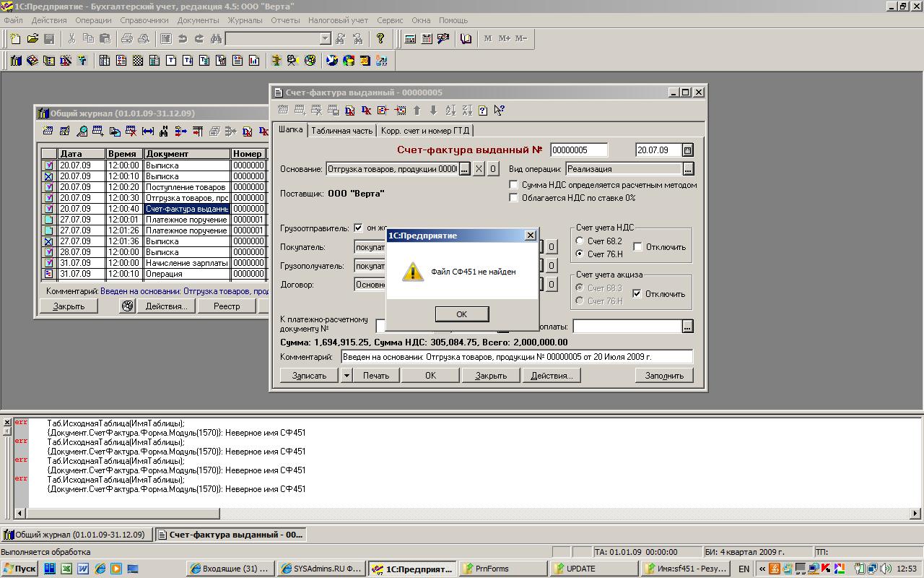Open the '...' button on the bottom-right payment field
This screenshot has width=924, height=578.
(x=687, y=327)
